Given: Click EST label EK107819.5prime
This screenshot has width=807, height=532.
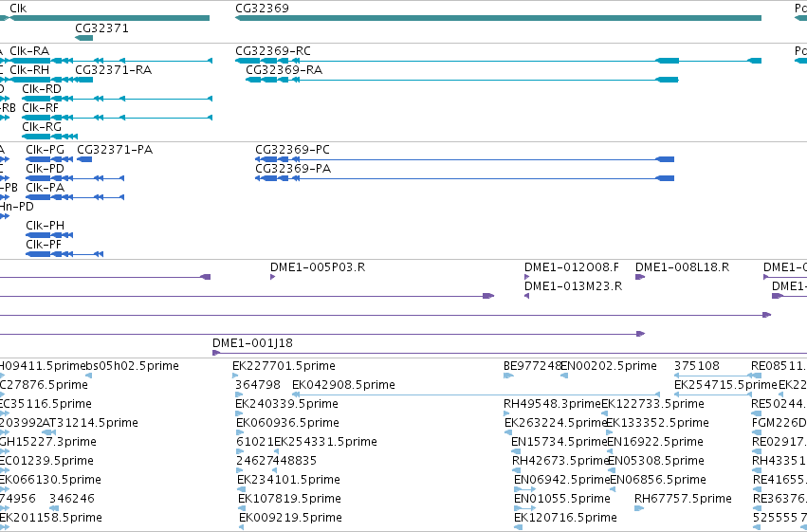Looking at the screenshot, I should (290, 499).
